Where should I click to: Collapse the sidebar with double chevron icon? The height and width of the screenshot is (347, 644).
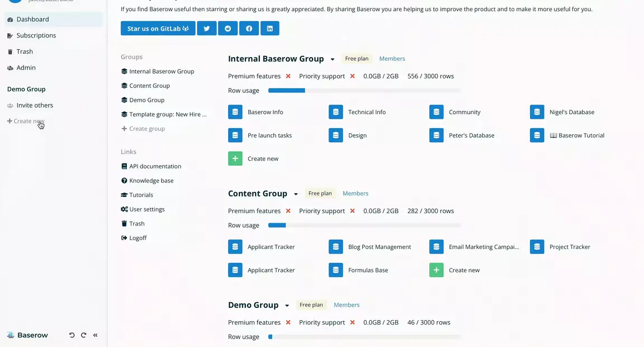(96, 335)
